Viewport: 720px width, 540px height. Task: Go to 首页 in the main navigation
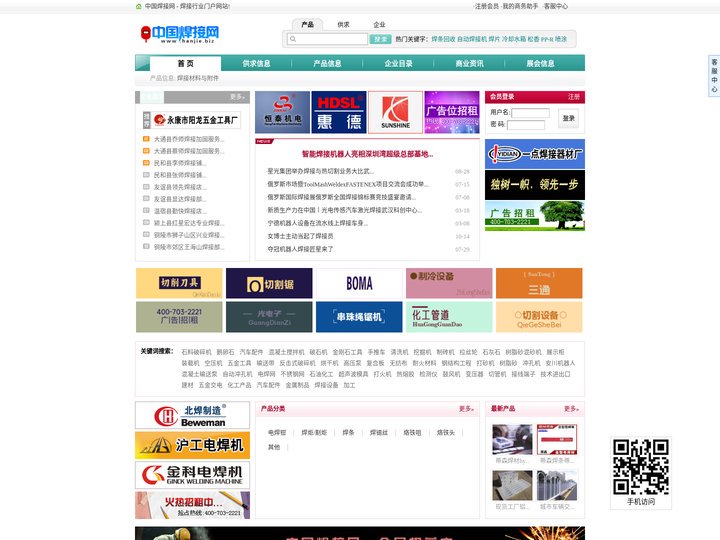point(186,63)
